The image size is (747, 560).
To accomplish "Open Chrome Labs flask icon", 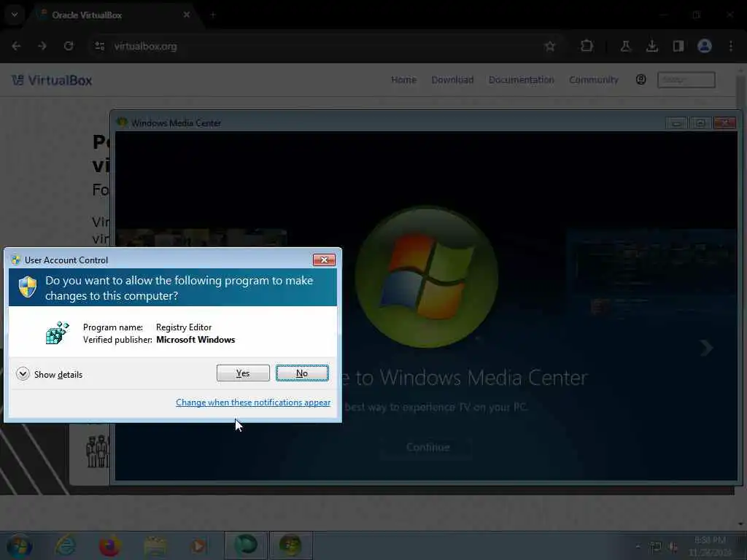I will point(625,46).
